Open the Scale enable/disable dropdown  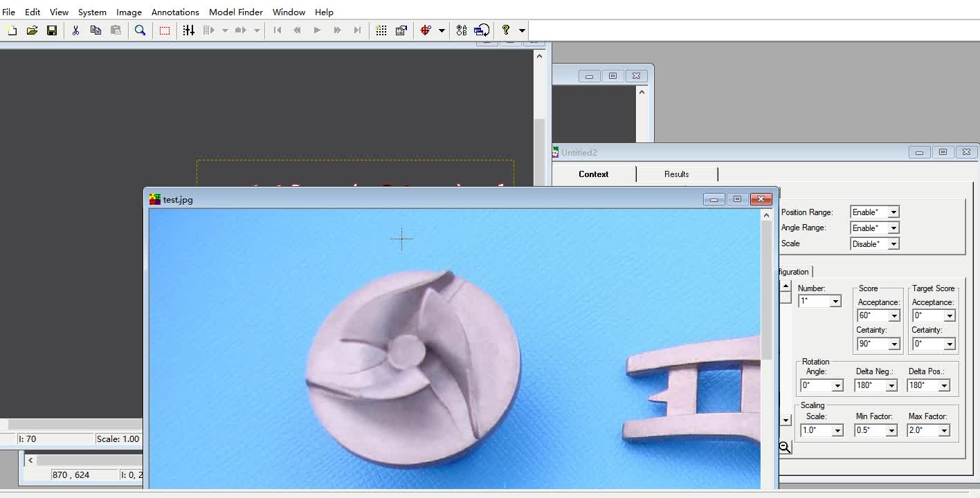(x=893, y=244)
